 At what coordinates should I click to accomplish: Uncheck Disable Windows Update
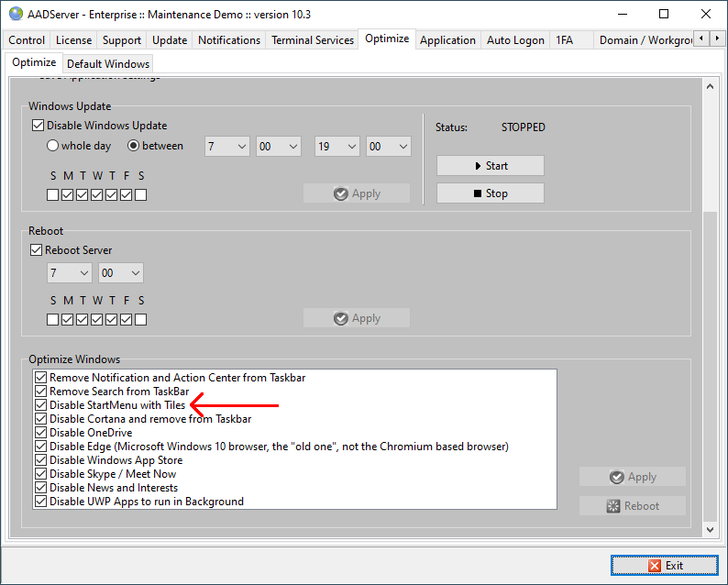[38, 126]
